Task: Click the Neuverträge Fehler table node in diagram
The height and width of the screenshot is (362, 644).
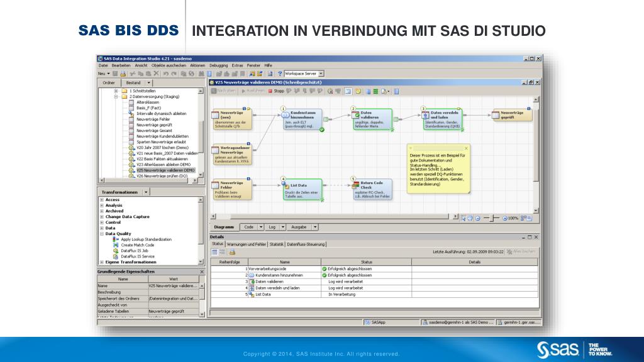Action: click(231, 190)
